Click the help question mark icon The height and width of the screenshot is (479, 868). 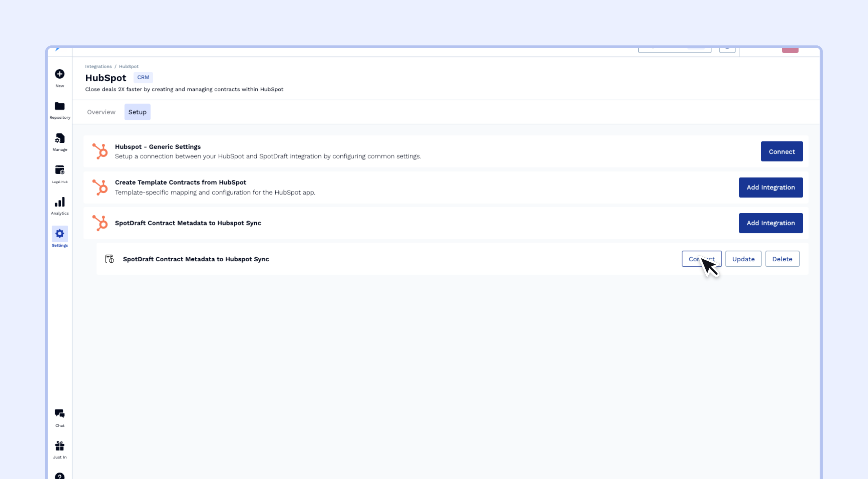[x=60, y=476]
